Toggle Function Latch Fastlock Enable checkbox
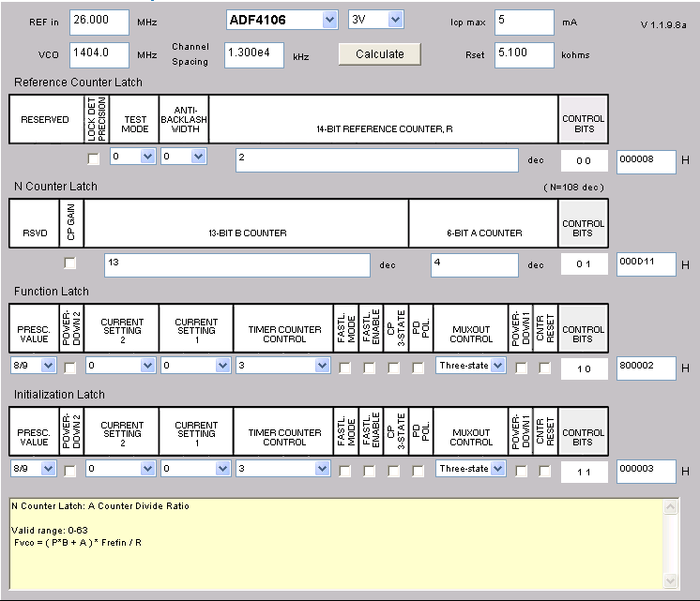 pyautogui.click(x=369, y=368)
